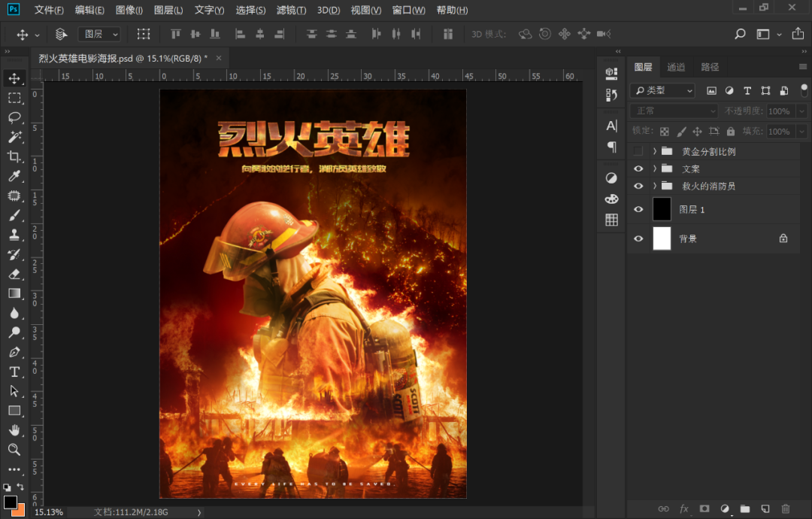Screen dimensions: 812x519
Task: Click the background orange color swatch
Action: pos(20,511)
